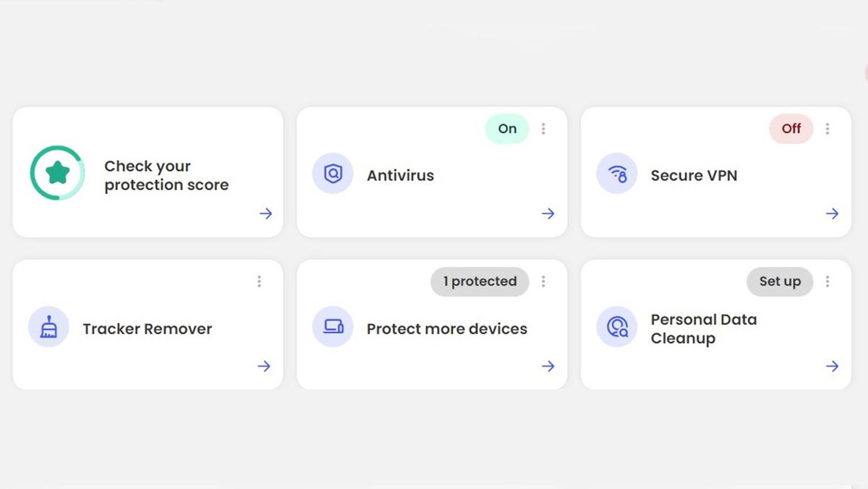Click the Protect more devices laptop icon

332,328
